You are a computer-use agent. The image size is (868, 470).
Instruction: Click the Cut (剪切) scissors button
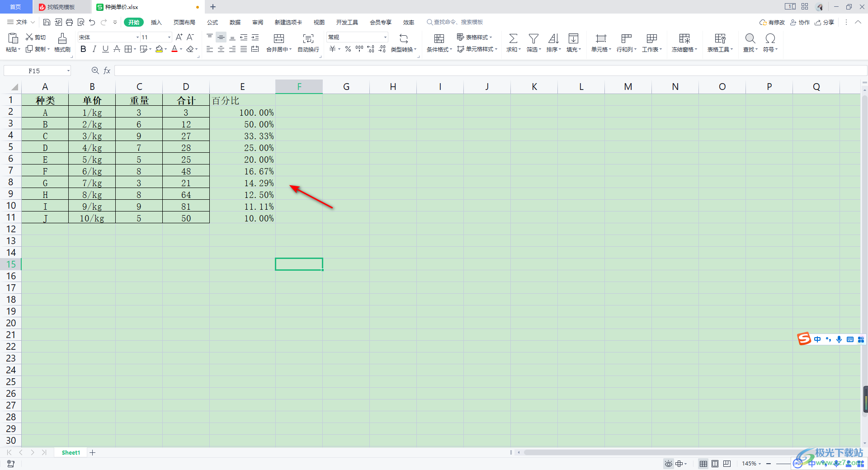(x=36, y=37)
